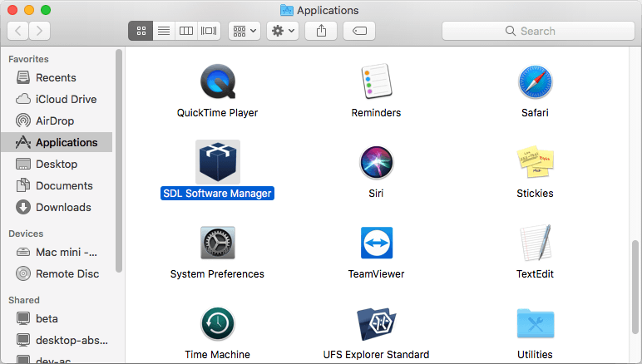Image resolution: width=642 pixels, height=364 pixels.
Task: Open the Time Machine icon
Action: 217,323
